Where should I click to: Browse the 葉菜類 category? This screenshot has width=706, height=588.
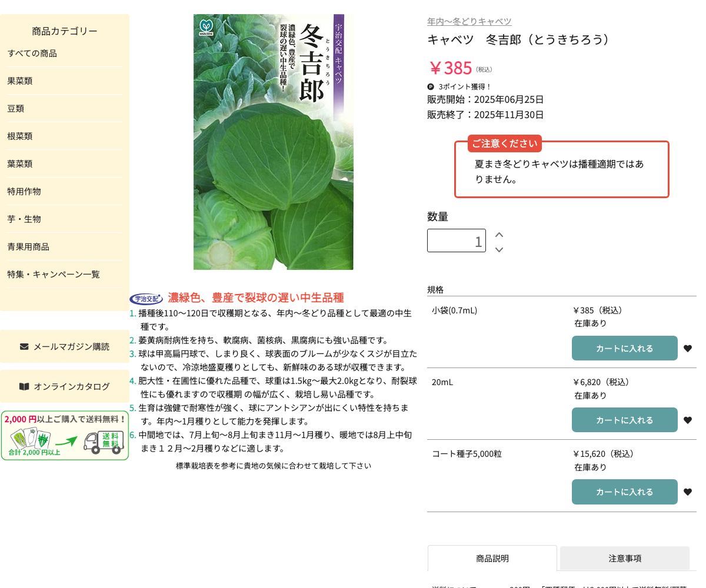(20, 164)
